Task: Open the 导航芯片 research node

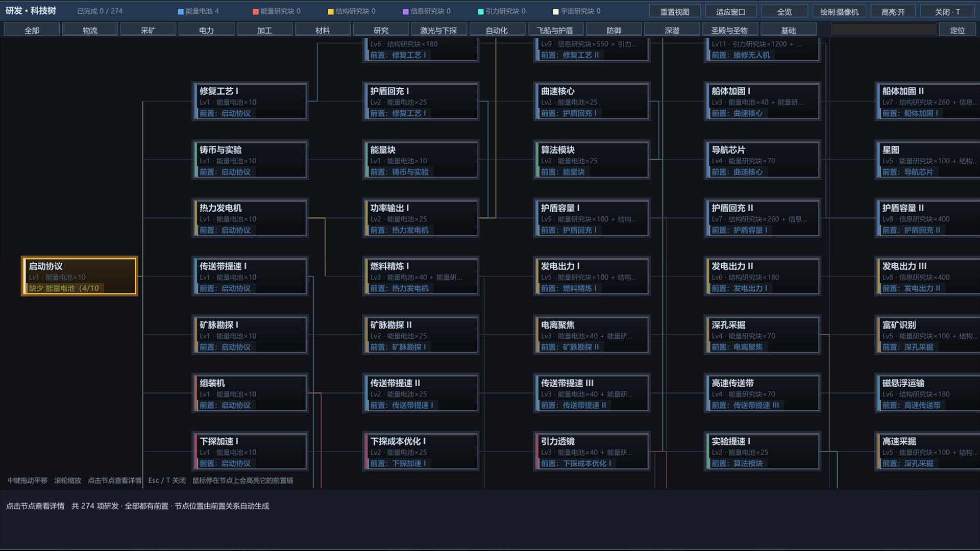Action: [x=762, y=160]
